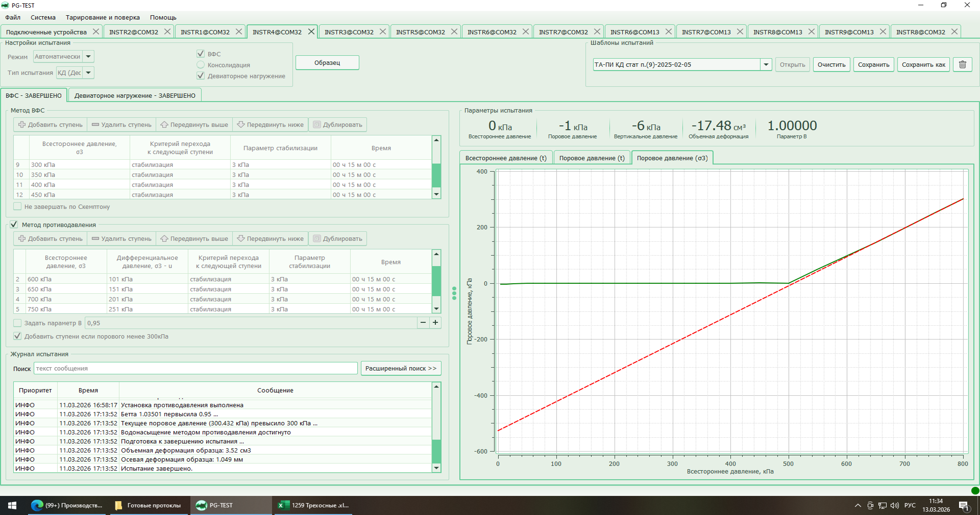
Task: Open Windows Start menu
Action: (x=12, y=505)
